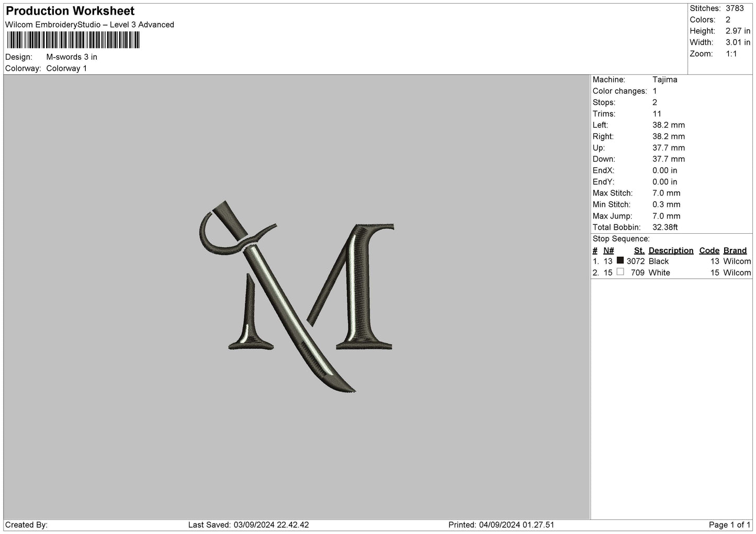Click the Trims value 11
The width and height of the screenshot is (756, 534).
coord(657,114)
